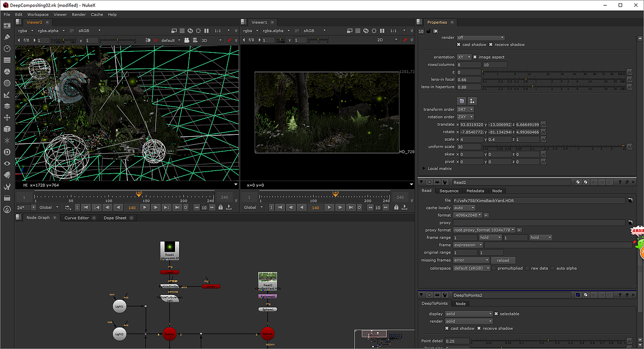The width and height of the screenshot is (644, 349).
Task: Open the Views eye icon in left toolbar
Action: click(x=7, y=163)
